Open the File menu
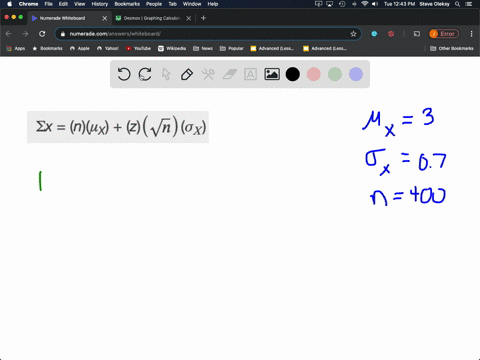Screen dimensions: 480x360 pos(49,4)
